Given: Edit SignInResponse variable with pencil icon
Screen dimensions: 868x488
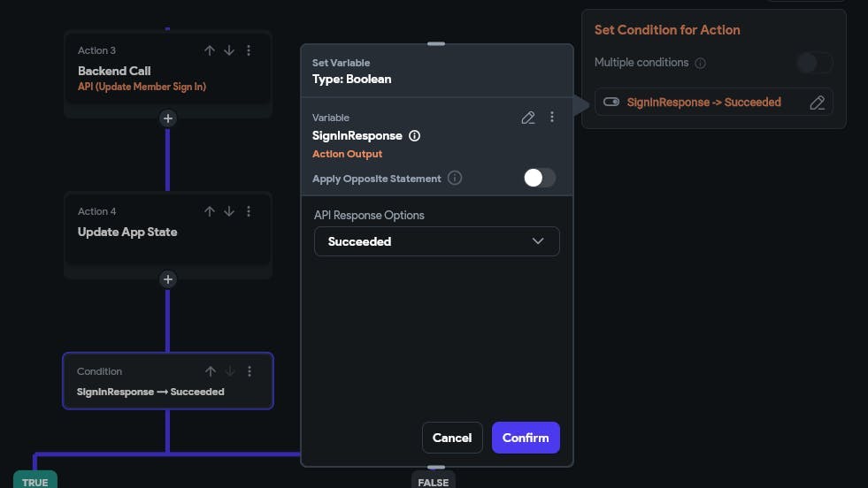Looking at the screenshot, I should [x=528, y=118].
